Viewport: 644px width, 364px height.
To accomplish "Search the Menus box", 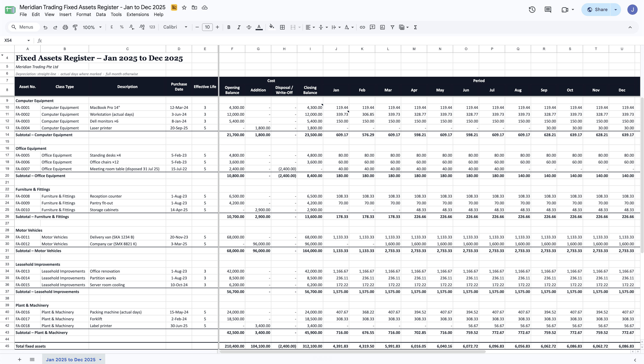I will pos(24,27).
